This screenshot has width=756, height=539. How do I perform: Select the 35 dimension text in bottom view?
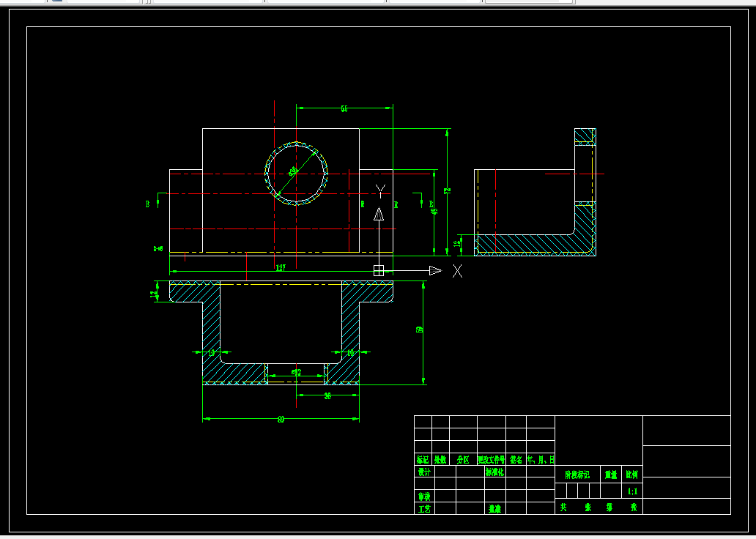point(327,396)
